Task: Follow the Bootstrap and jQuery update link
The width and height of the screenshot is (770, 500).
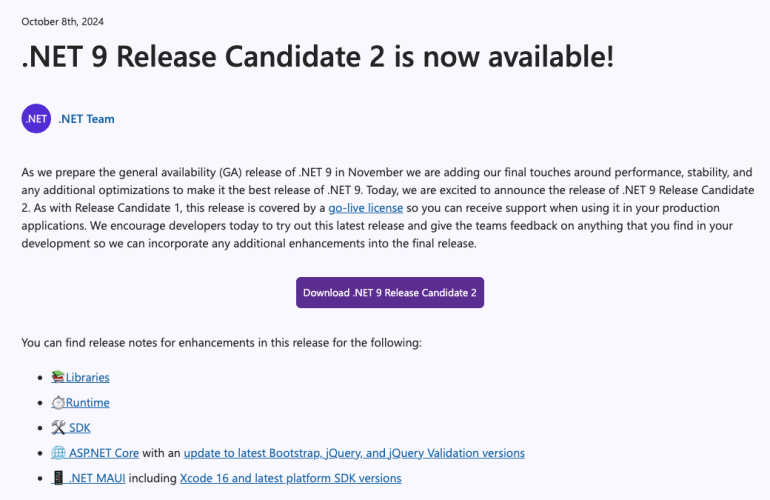Action: tap(354, 453)
